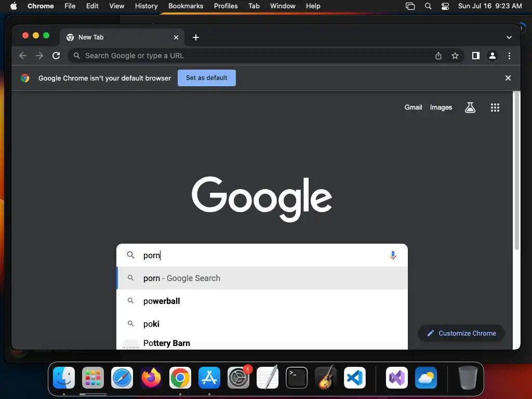
Task: Open the Apple menu
Action: 14,6
